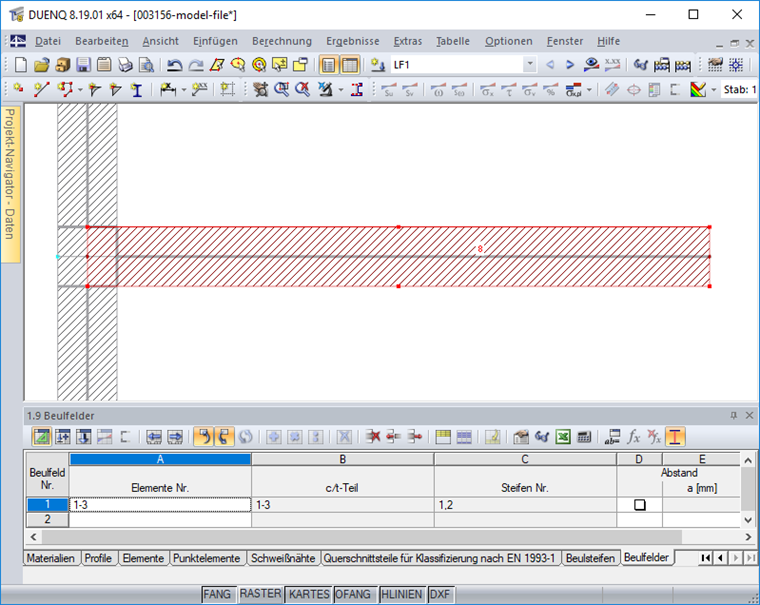Click the Elemente Nr. cell in row 1
The width and height of the screenshot is (760, 605).
coord(160,505)
